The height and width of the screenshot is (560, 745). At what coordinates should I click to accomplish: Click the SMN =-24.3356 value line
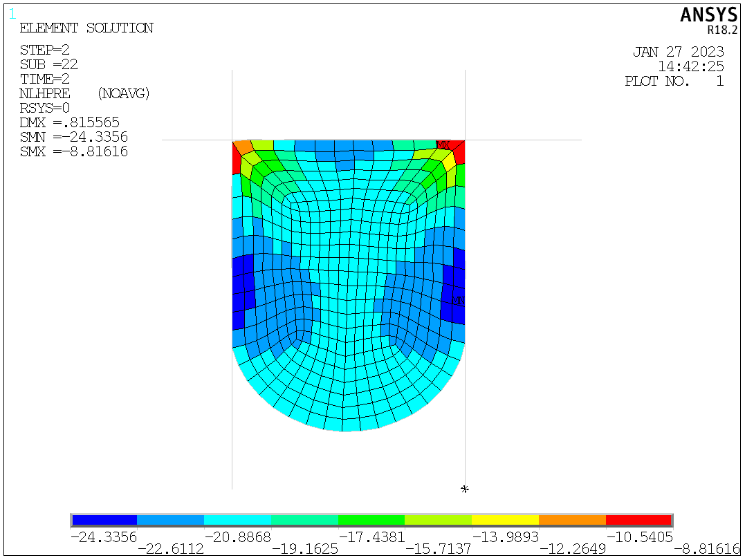(74, 137)
